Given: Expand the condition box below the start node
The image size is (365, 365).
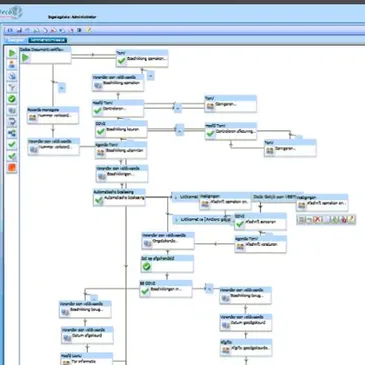Looking at the screenshot, I should (x=62, y=88).
